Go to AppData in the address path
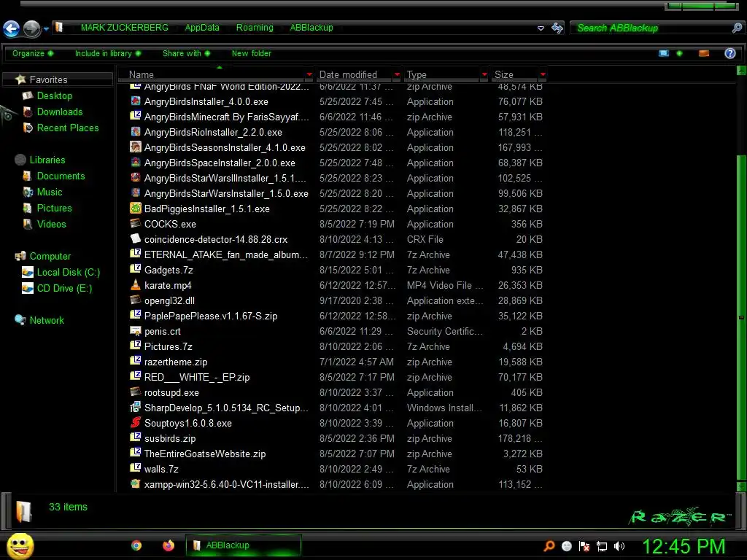The width and height of the screenshot is (747, 560). pos(202,28)
